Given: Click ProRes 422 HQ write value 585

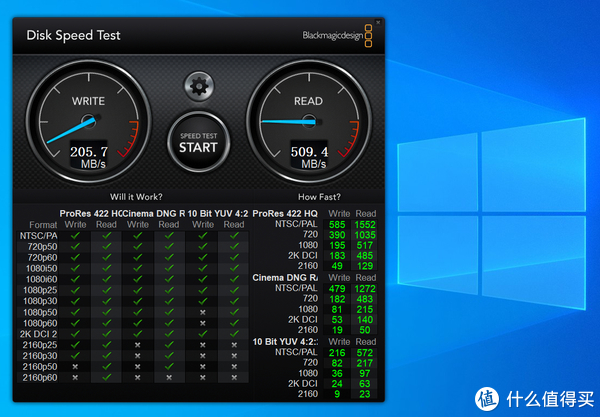Looking at the screenshot, I should [337, 225].
